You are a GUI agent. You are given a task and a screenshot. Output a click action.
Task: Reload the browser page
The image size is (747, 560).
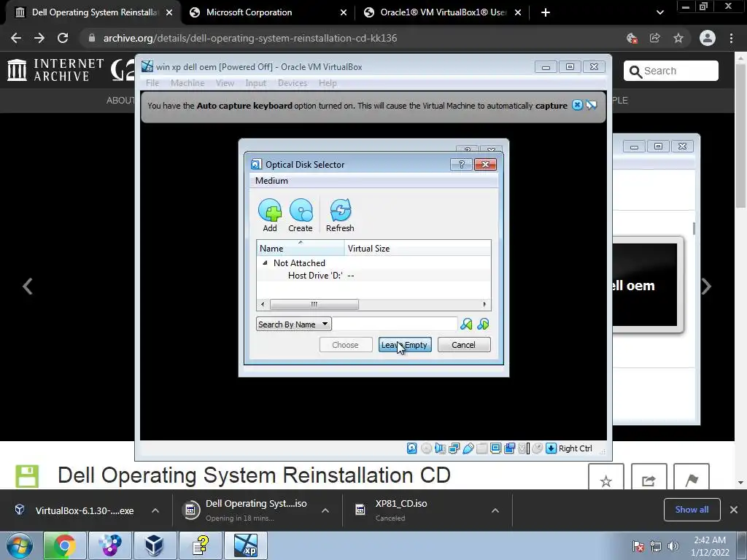(x=63, y=38)
